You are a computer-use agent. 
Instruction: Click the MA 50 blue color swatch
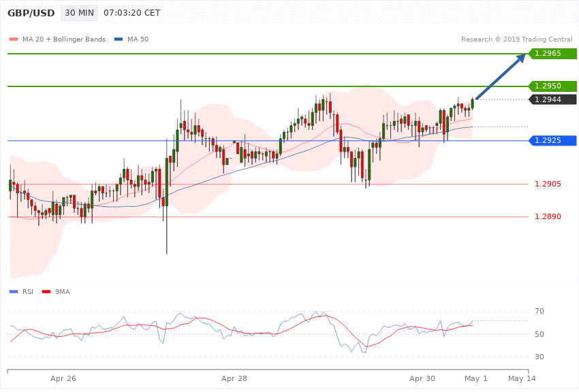click(x=119, y=39)
